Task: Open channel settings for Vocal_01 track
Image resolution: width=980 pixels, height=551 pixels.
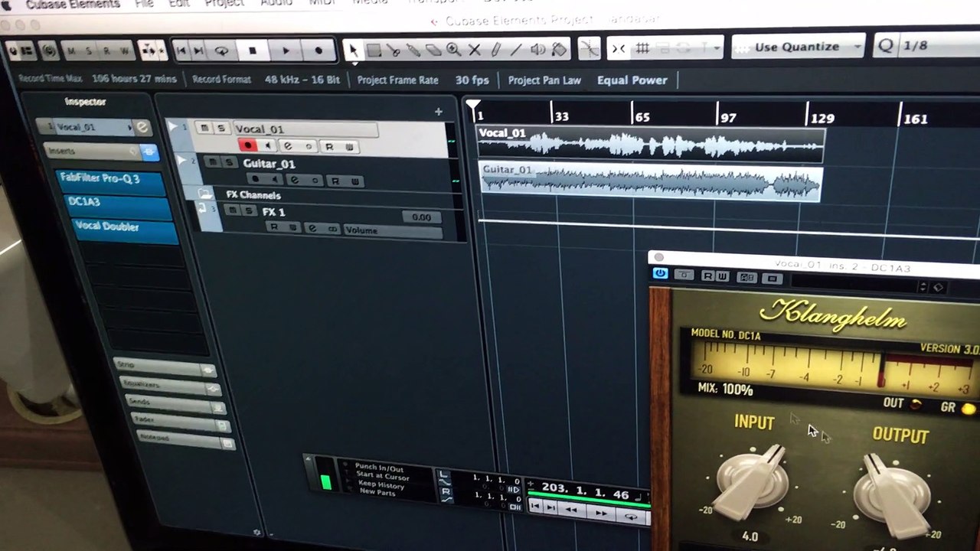Action: pos(288,145)
